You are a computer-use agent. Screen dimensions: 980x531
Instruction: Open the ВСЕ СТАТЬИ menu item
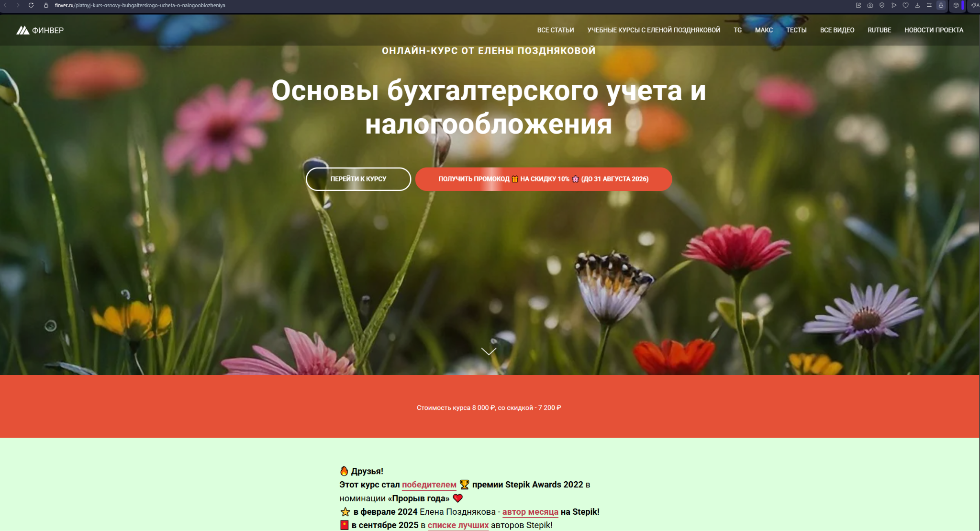(x=556, y=30)
